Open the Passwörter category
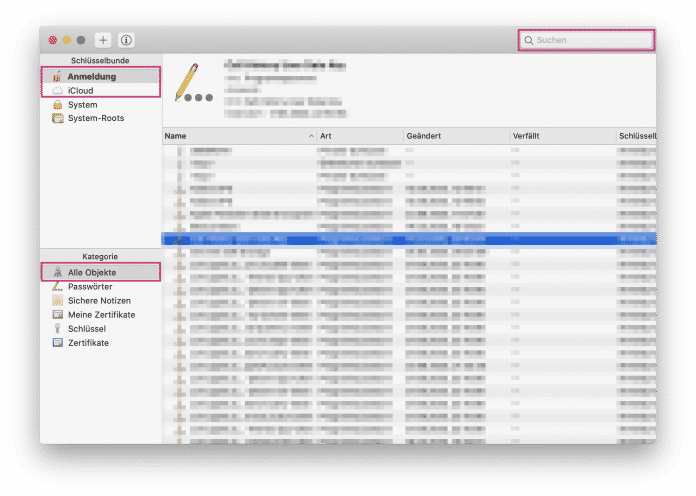Screen dimensions: 696x496 pos(89,286)
